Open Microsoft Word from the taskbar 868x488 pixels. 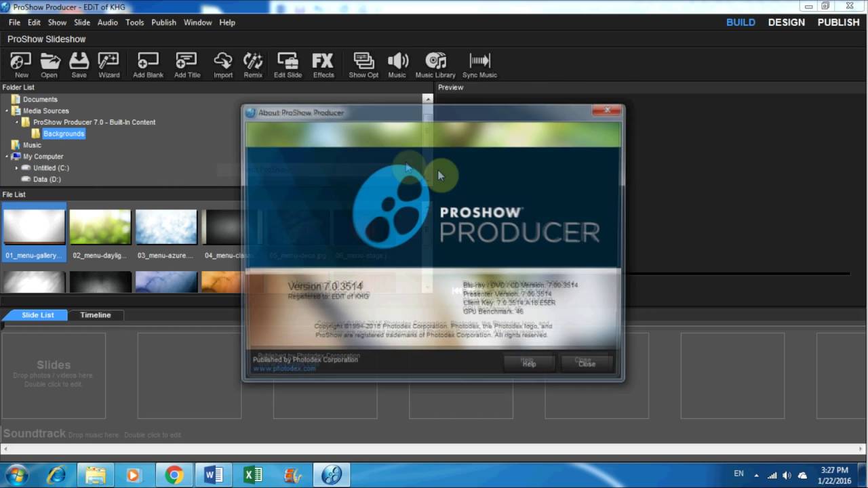pos(213,475)
